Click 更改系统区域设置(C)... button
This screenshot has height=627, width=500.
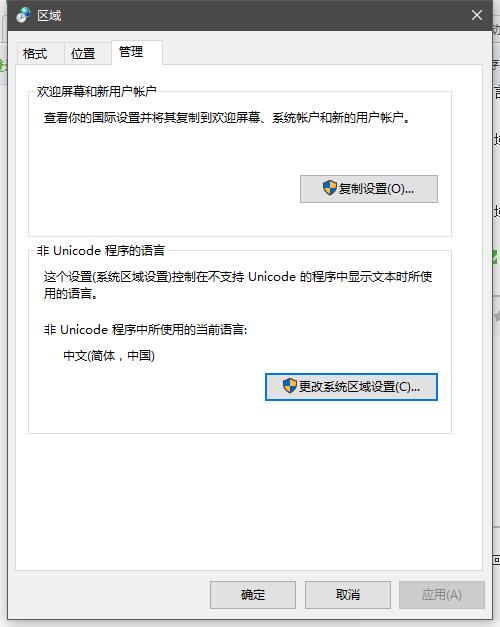(351, 387)
